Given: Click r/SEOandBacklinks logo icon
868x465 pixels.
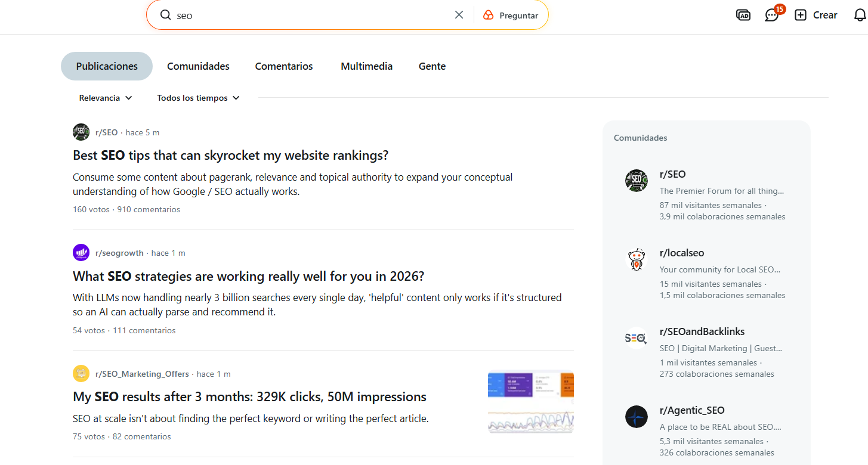Looking at the screenshot, I should [637, 338].
